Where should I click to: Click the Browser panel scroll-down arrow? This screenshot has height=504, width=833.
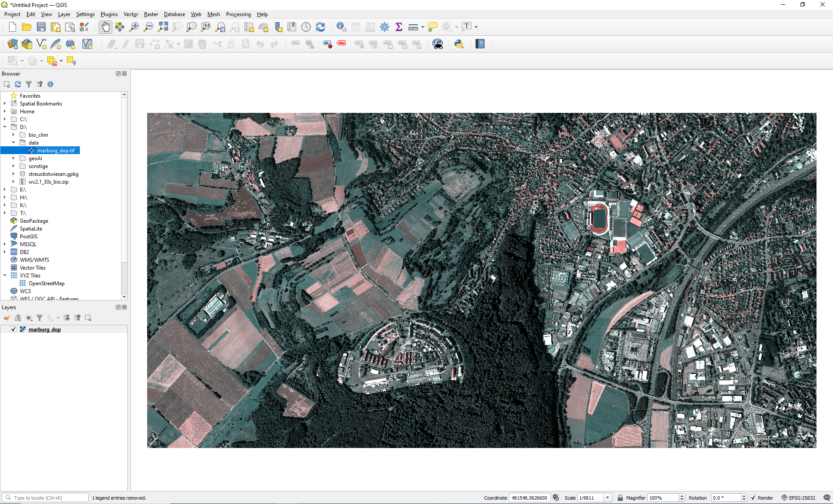(x=124, y=297)
